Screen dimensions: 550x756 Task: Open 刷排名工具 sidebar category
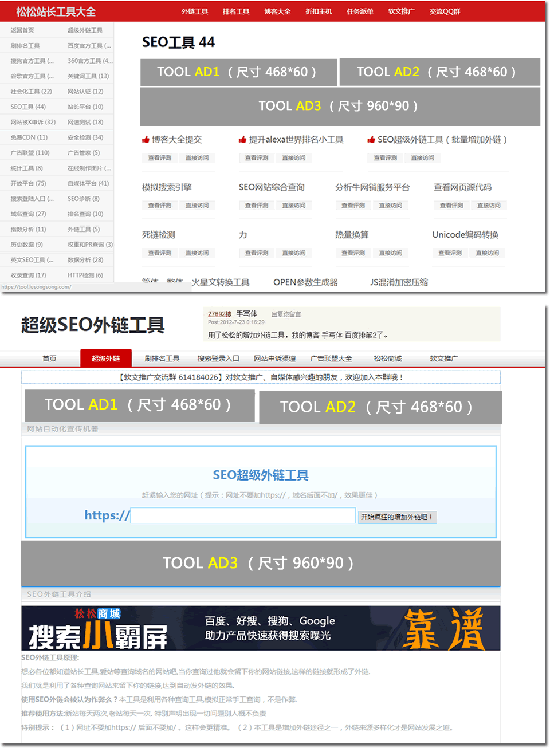pyautogui.click(x=25, y=46)
